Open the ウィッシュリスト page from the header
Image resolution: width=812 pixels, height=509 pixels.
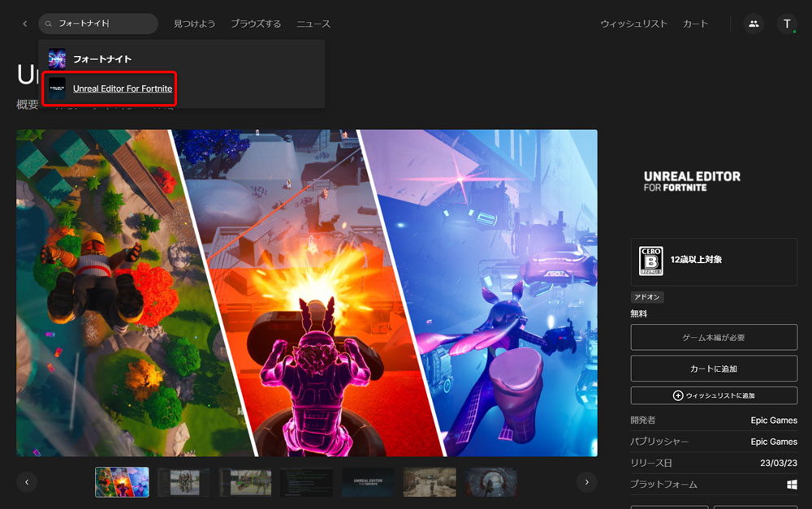[634, 24]
